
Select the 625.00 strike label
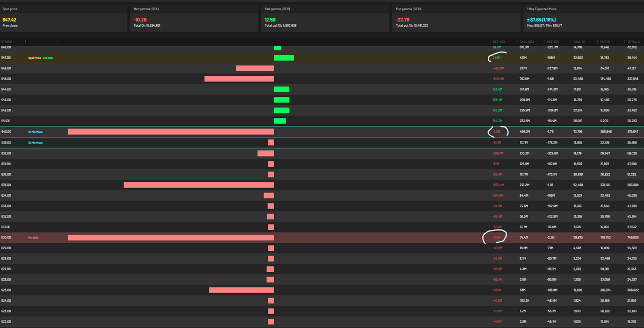(x=6, y=290)
